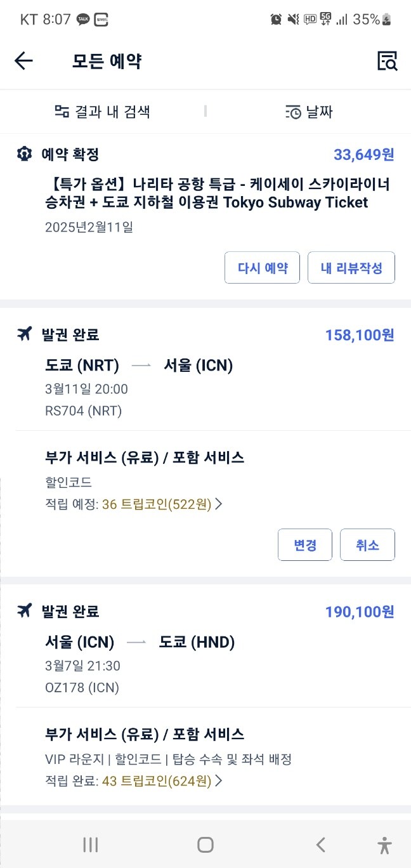Tap the 변경 change button on NRT flight
Viewport: 411px width, 868px height.
(304, 544)
